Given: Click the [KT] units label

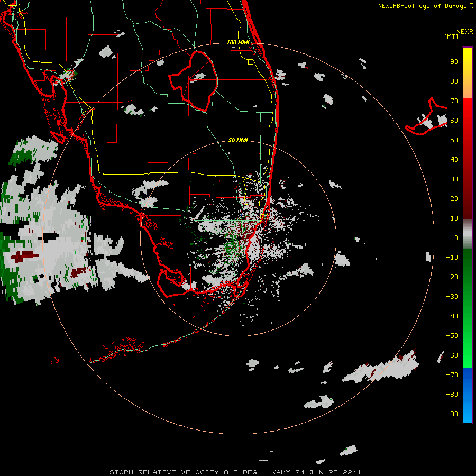Looking at the screenshot, I should pyautogui.click(x=452, y=36).
